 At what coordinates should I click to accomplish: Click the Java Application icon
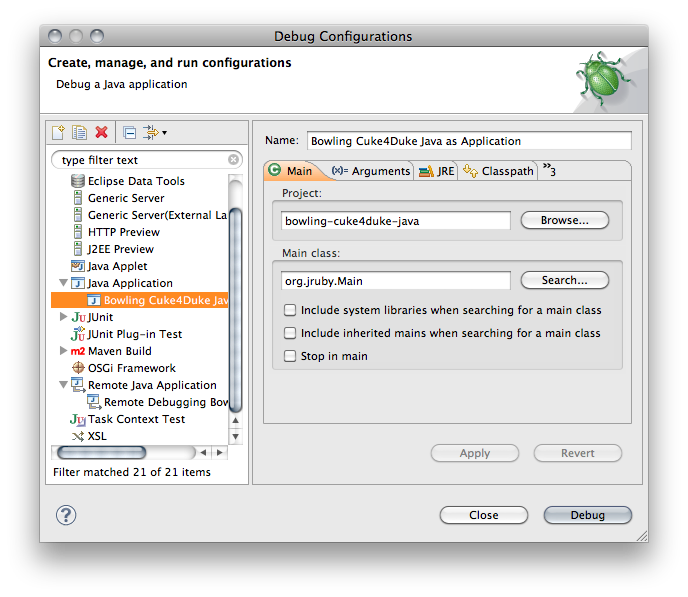click(x=78, y=283)
